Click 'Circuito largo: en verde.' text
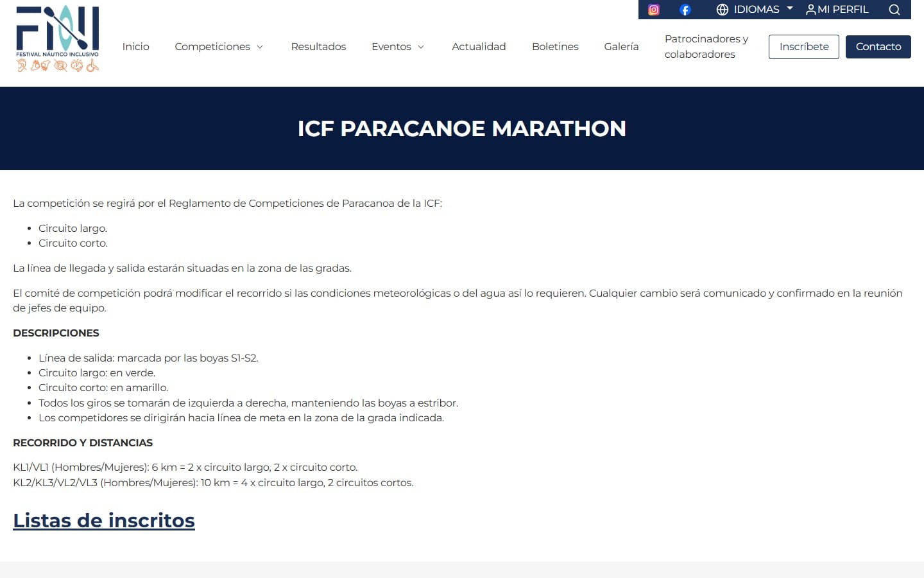This screenshot has width=924, height=578. [97, 372]
